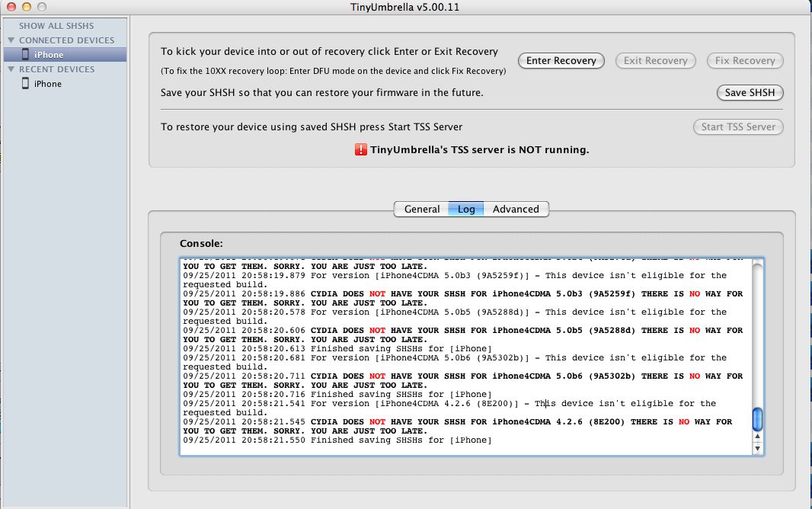812x509 pixels.
Task: Click the Exit Recovery button
Action: (655, 61)
